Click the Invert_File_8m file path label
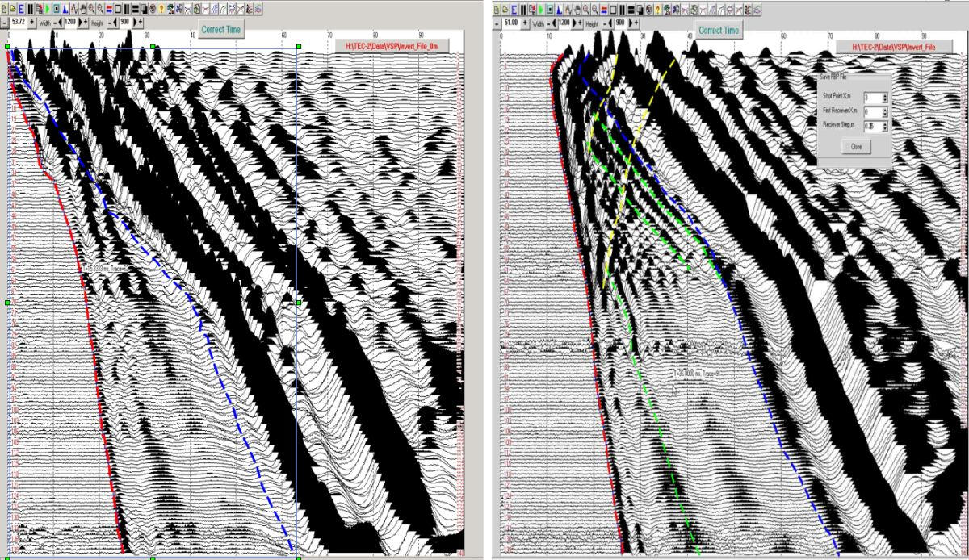This screenshot has width=969, height=560. (x=396, y=44)
